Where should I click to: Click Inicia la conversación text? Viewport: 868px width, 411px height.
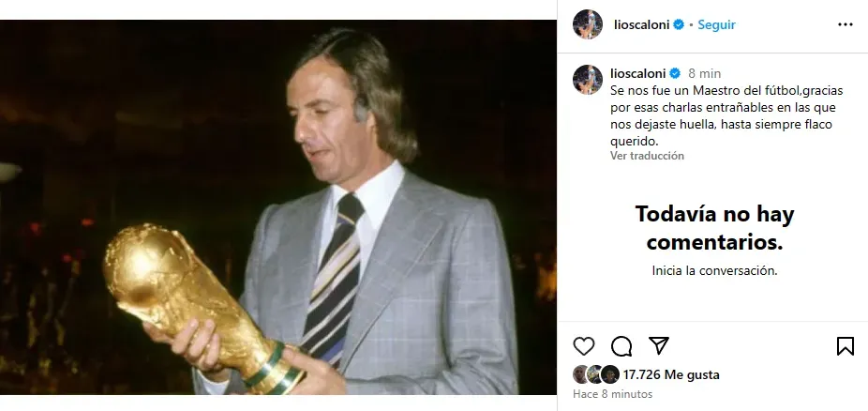[714, 271]
